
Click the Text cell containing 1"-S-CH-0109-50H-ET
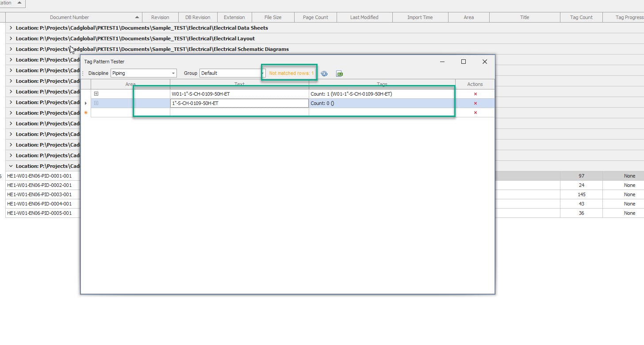coord(239,103)
